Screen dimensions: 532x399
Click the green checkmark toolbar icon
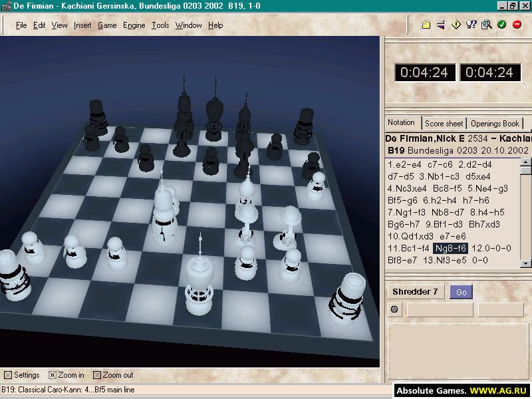pyautogui.click(x=502, y=25)
